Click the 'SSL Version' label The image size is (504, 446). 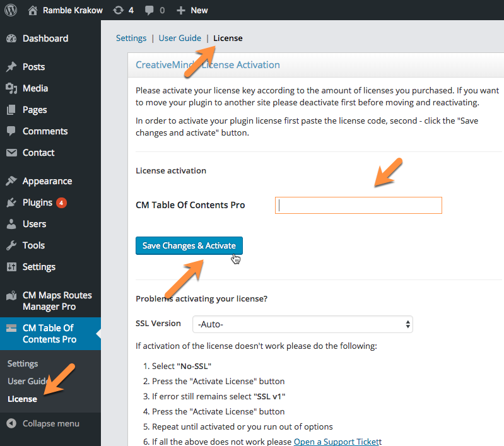[158, 324]
